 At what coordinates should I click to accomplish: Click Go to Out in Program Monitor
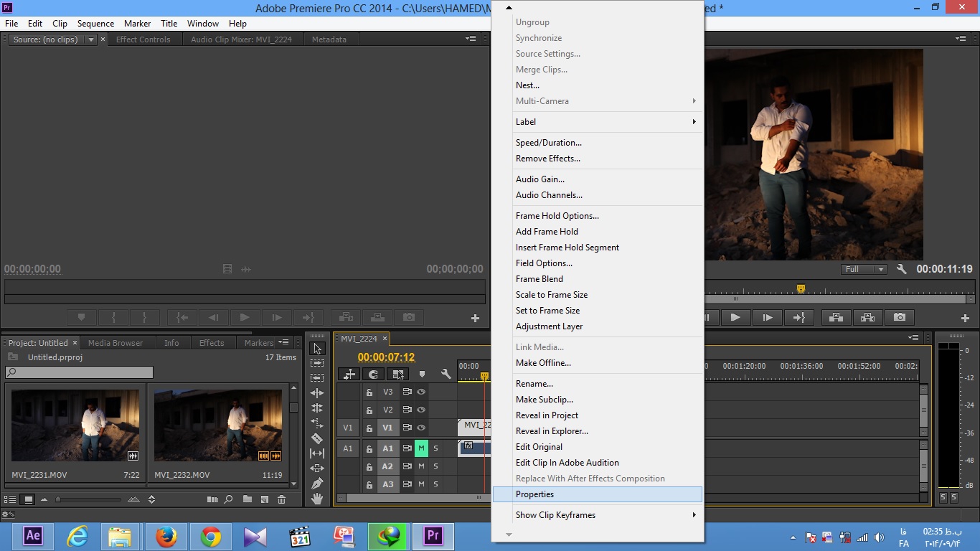pos(798,317)
